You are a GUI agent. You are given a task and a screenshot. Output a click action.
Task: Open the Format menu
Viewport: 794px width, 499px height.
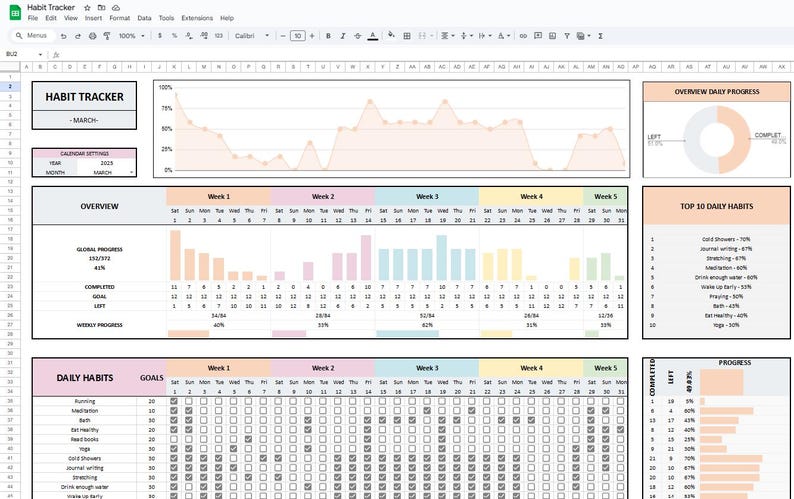(120, 18)
